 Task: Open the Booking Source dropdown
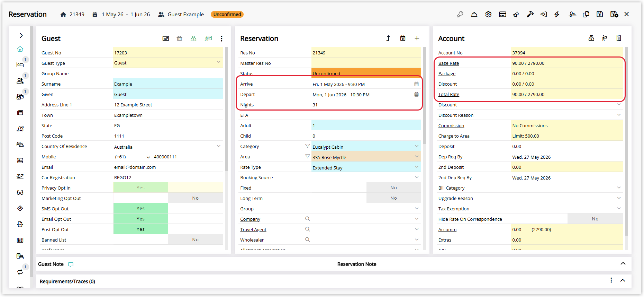(417, 177)
